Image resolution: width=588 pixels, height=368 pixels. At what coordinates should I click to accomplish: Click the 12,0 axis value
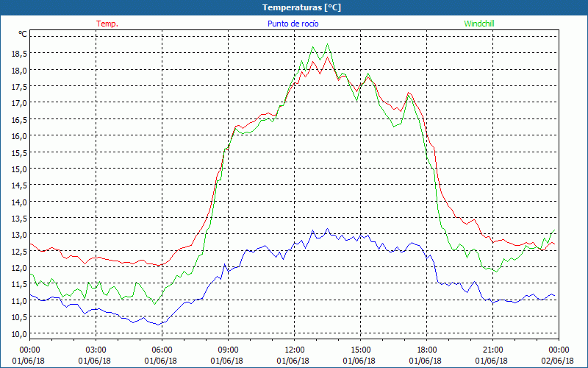(x=19, y=267)
